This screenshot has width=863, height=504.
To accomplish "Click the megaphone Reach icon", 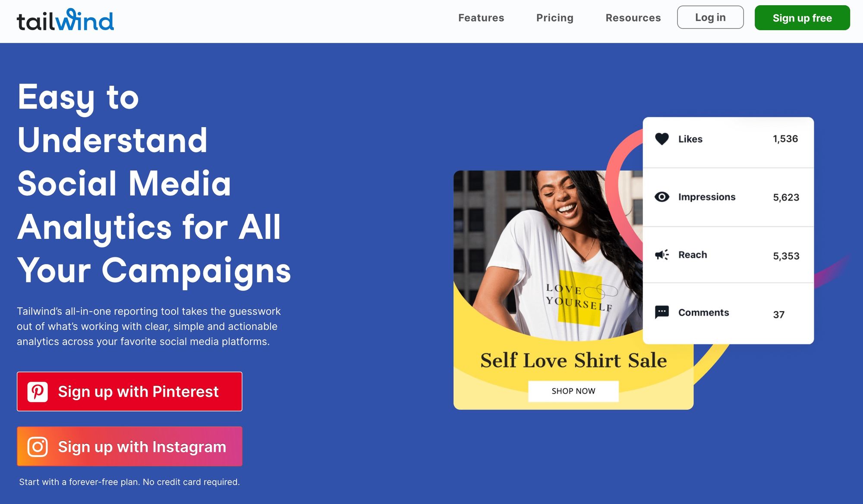I will pyautogui.click(x=661, y=254).
